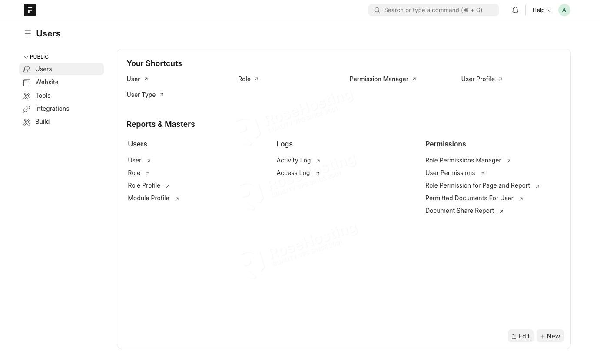The image size is (600, 364).
Task: Click the Website sidebar icon
Action: [x=27, y=83]
